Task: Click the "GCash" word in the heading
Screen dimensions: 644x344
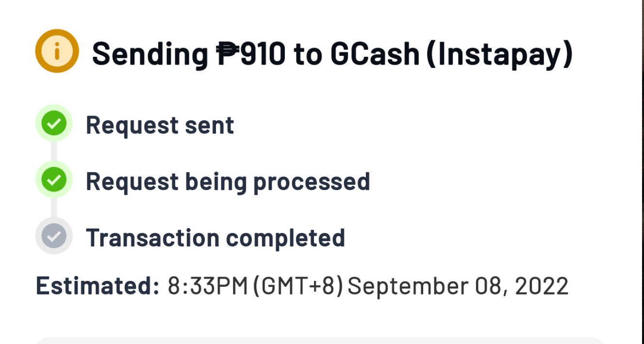Action: pyautogui.click(x=375, y=53)
